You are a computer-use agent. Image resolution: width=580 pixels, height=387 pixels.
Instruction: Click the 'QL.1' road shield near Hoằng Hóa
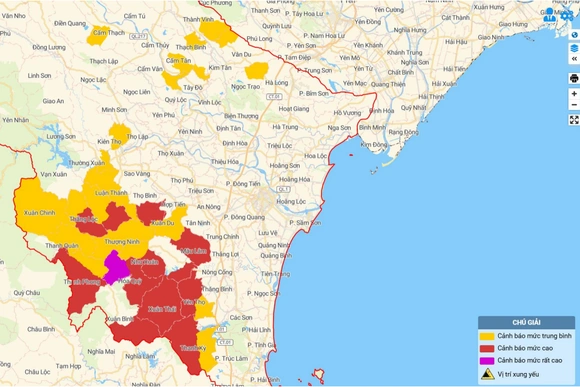click(x=284, y=189)
